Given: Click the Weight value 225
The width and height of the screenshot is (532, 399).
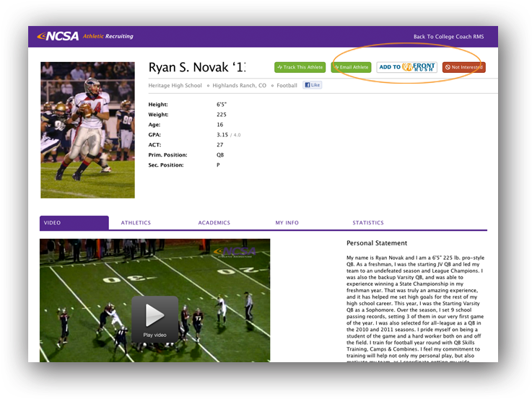Looking at the screenshot, I should click(222, 115).
